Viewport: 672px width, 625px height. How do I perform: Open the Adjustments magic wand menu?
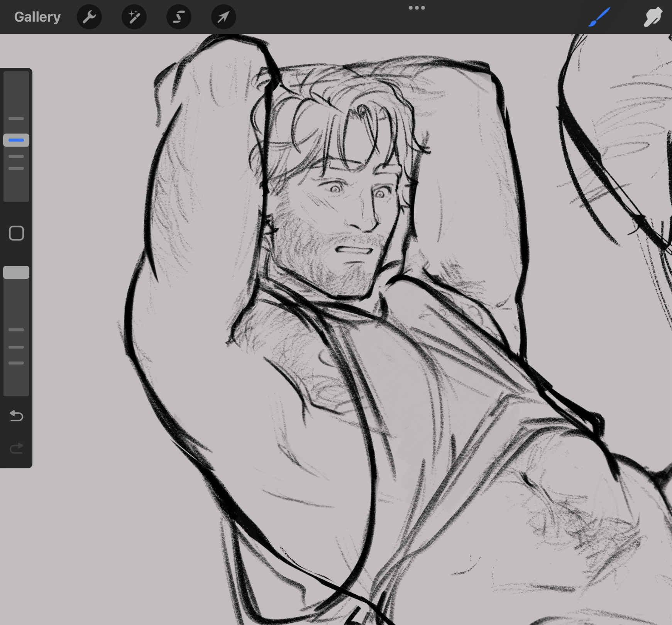[134, 17]
